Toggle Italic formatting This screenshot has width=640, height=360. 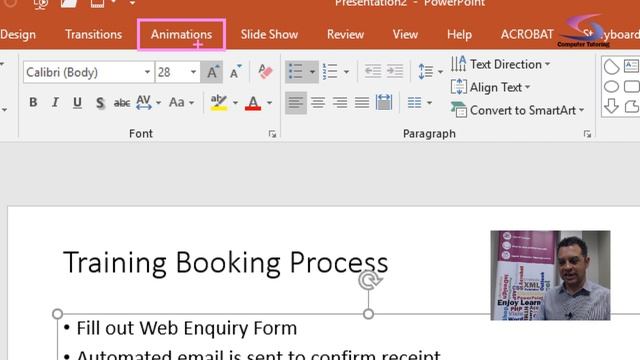coord(55,102)
